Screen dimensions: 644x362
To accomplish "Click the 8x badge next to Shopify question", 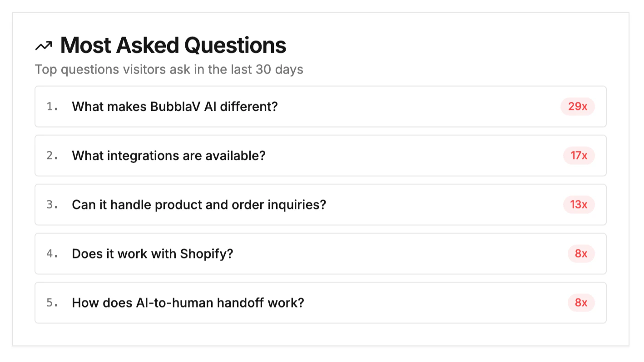I will (x=581, y=253).
